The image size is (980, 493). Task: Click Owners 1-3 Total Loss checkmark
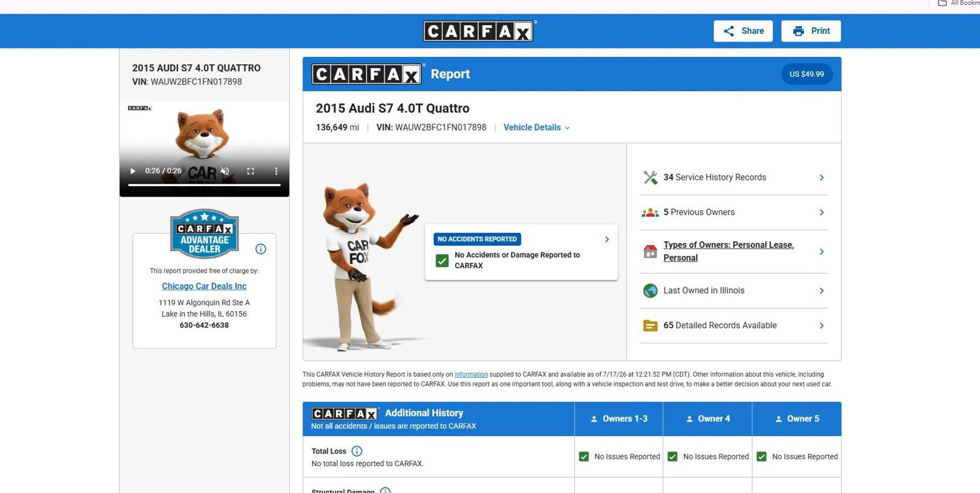(x=584, y=457)
